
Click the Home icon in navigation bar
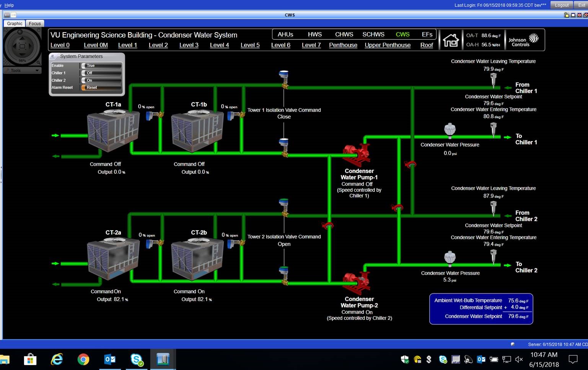[x=451, y=40]
